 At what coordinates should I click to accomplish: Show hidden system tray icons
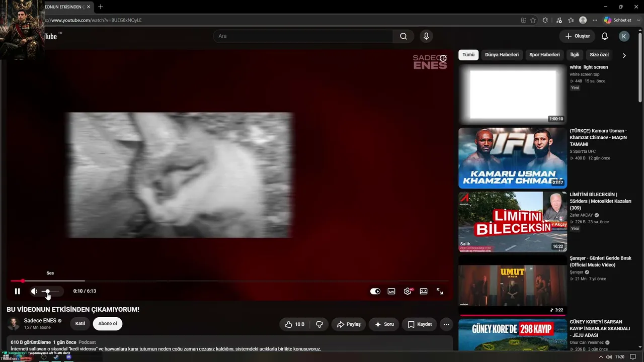(601, 357)
